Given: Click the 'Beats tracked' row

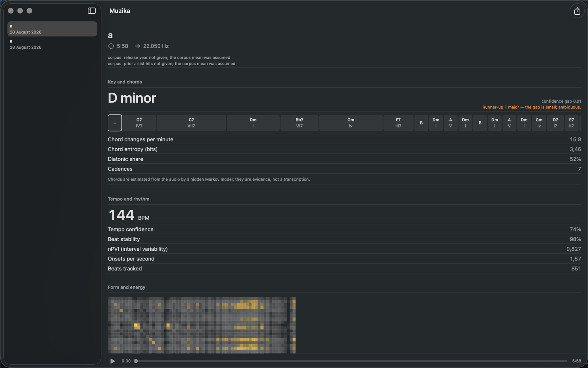Looking at the screenshot, I should [344, 269].
